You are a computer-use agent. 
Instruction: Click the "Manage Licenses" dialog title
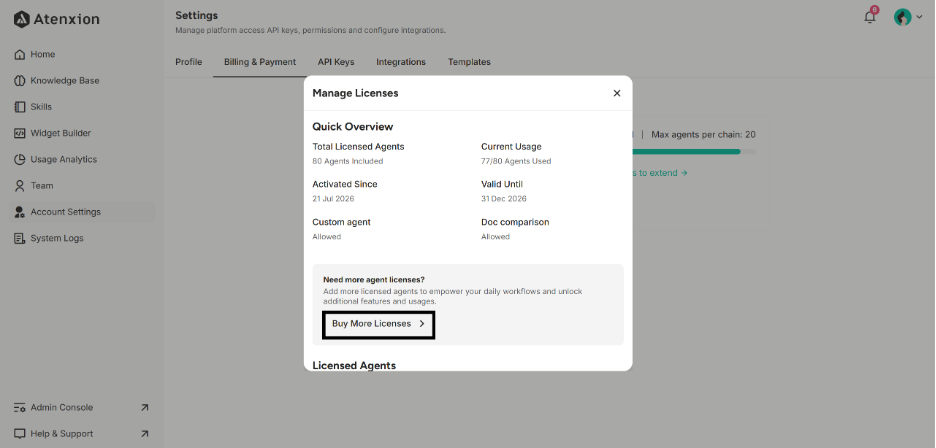[x=355, y=93]
